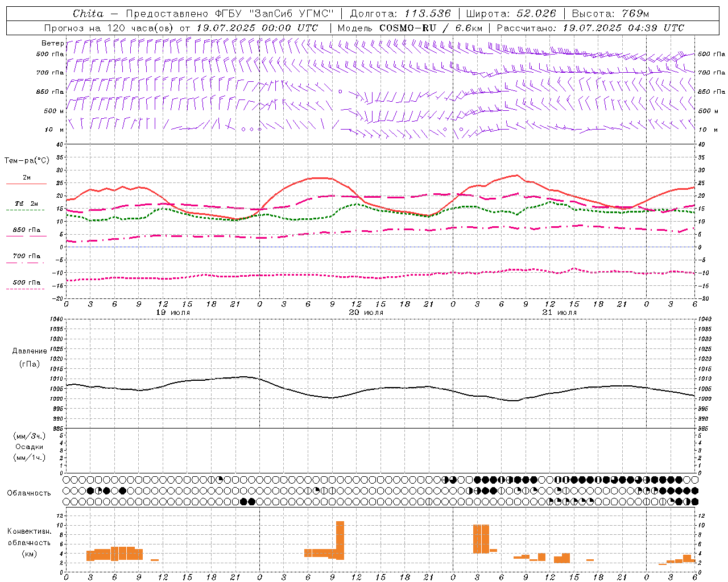Click the Облачность cloud cover label

(x=29, y=493)
